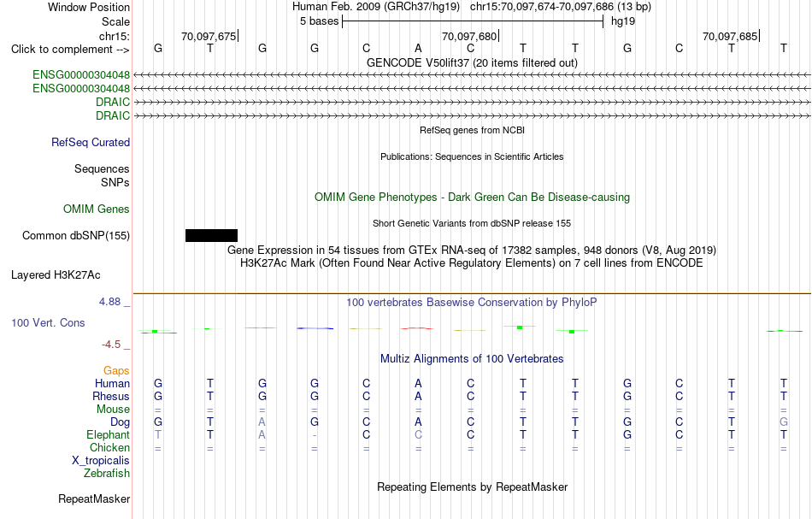The image size is (812, 519).
Task: Open the first DRAIC gene label
Action: tap(112, 102)
